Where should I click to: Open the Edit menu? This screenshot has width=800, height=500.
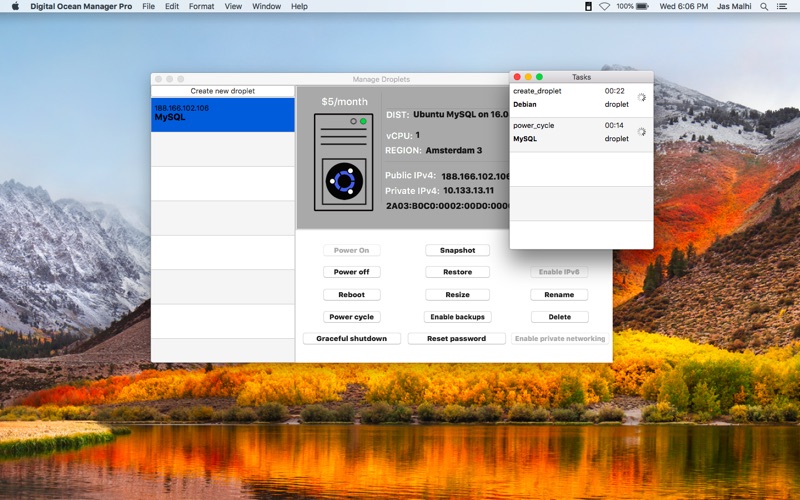click(x=172, y=6)
